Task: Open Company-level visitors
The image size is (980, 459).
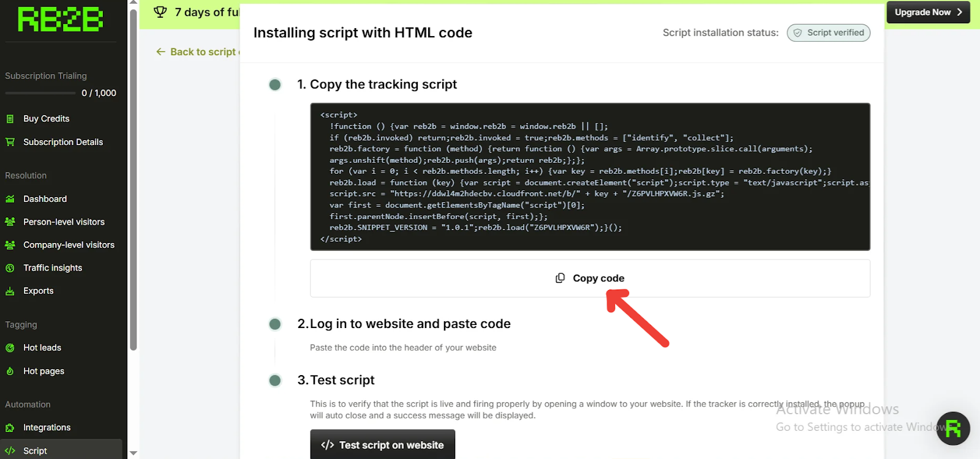Action: coord(69,245)
